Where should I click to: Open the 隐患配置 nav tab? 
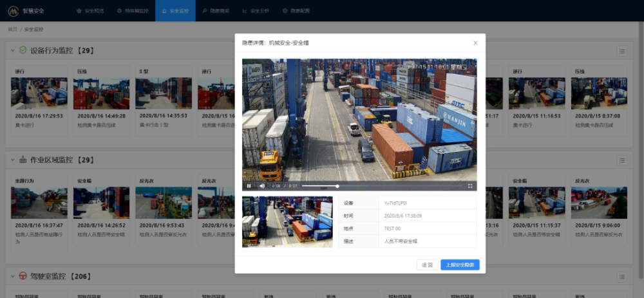(296, 11)
